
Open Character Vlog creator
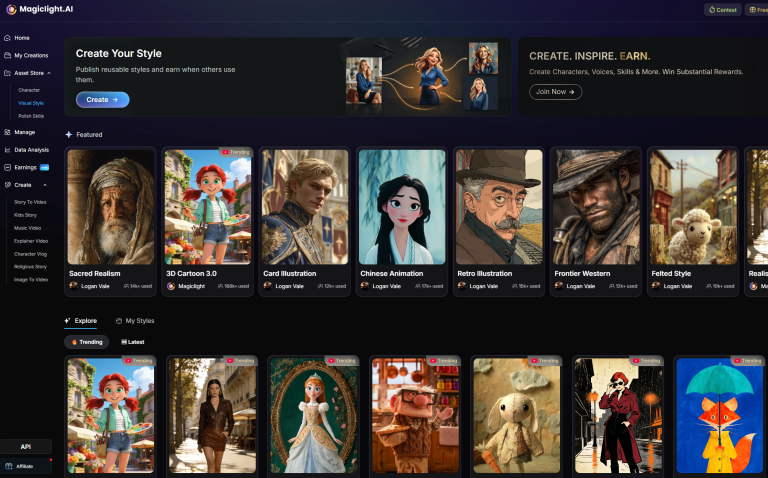coord(30,254)
